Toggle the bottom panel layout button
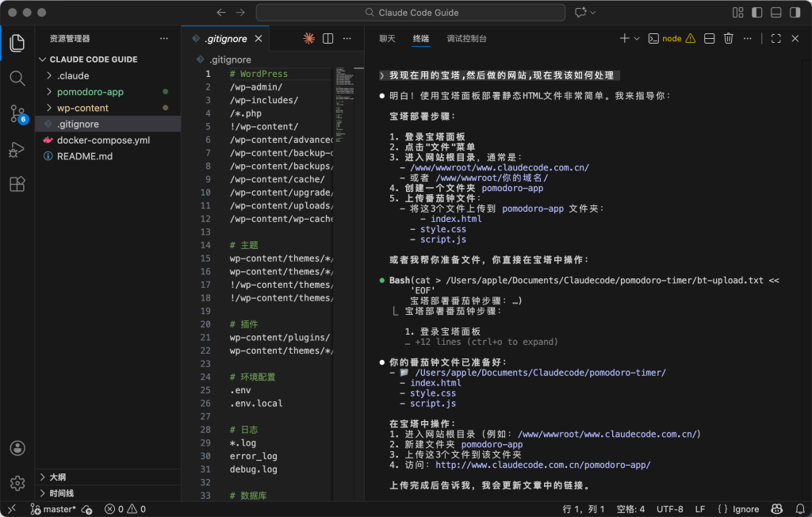 coord(775,13)
